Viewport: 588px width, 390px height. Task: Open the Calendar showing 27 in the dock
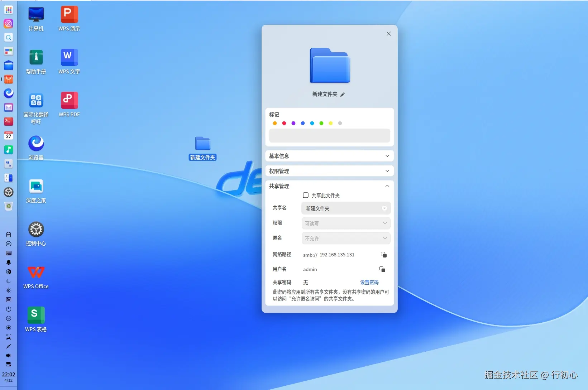click(9, 135)
